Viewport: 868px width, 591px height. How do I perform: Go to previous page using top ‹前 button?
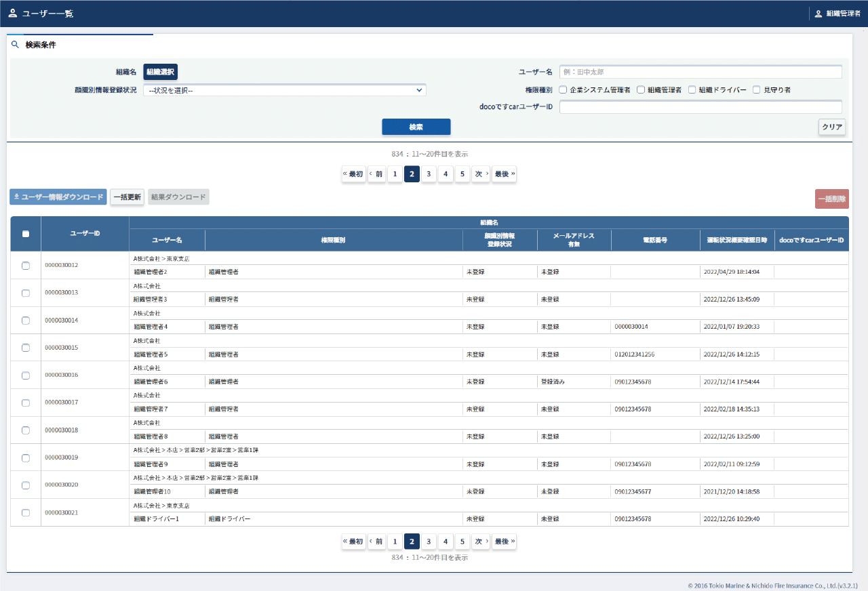tap(376, 174)
